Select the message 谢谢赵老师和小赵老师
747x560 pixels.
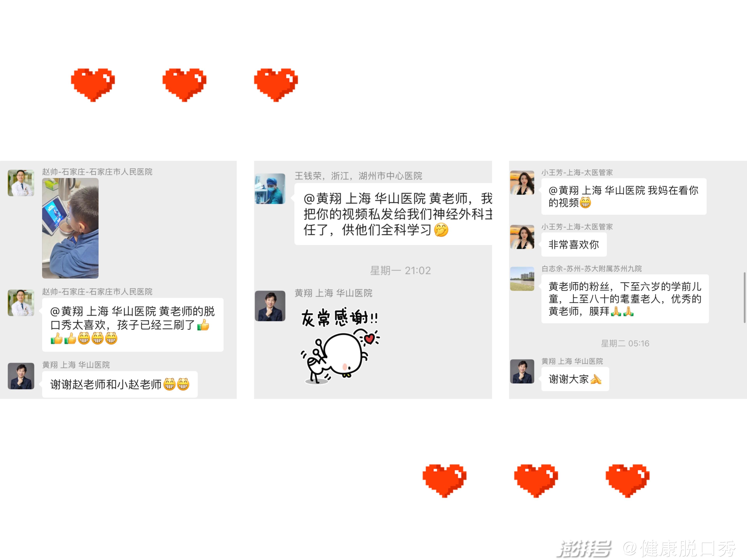coord(120,384)
